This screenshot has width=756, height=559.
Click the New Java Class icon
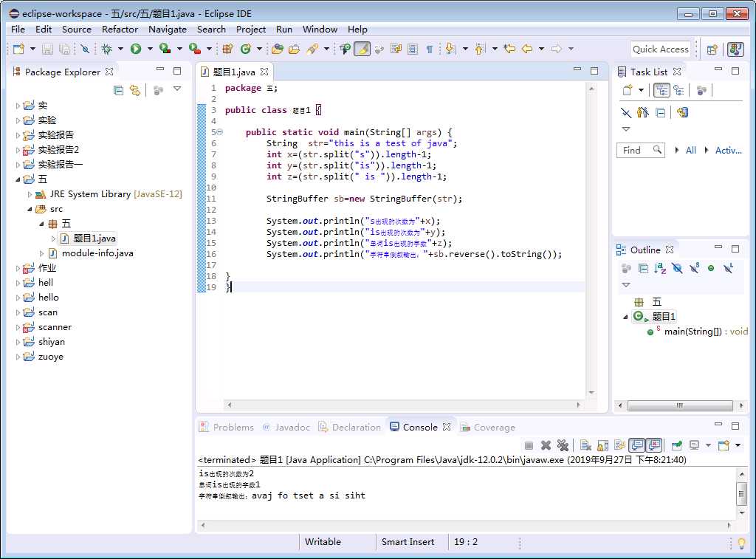(246, 49)
